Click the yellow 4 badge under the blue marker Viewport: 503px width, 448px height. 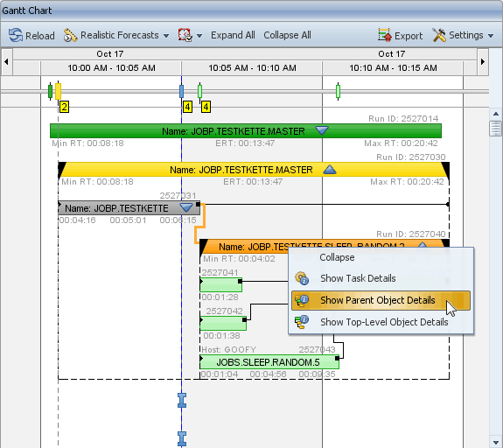[x=187, y=107]
